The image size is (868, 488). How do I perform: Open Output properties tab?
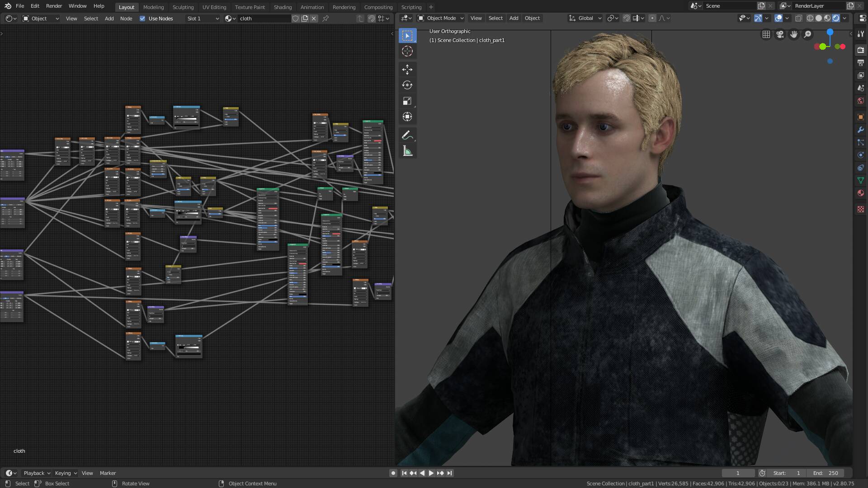point(861,62)
